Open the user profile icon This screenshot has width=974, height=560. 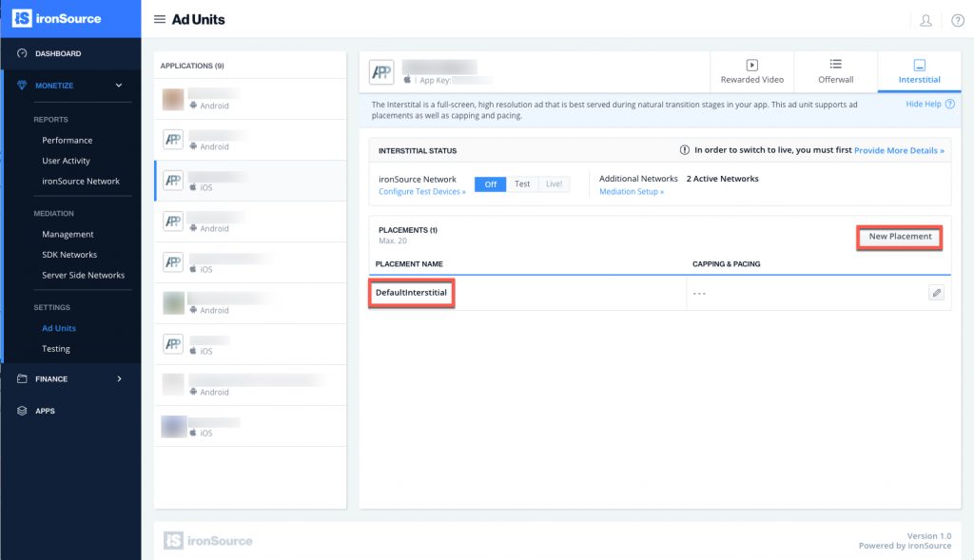[925, 21]
